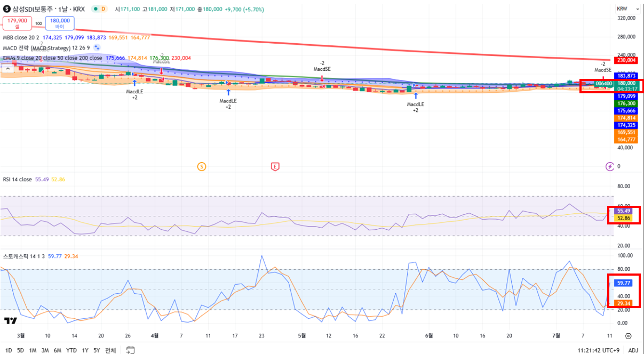Click the Samsung SDI symbol logo icon
The width and height of the screenshot is (644, 354).
coord(6,9)
